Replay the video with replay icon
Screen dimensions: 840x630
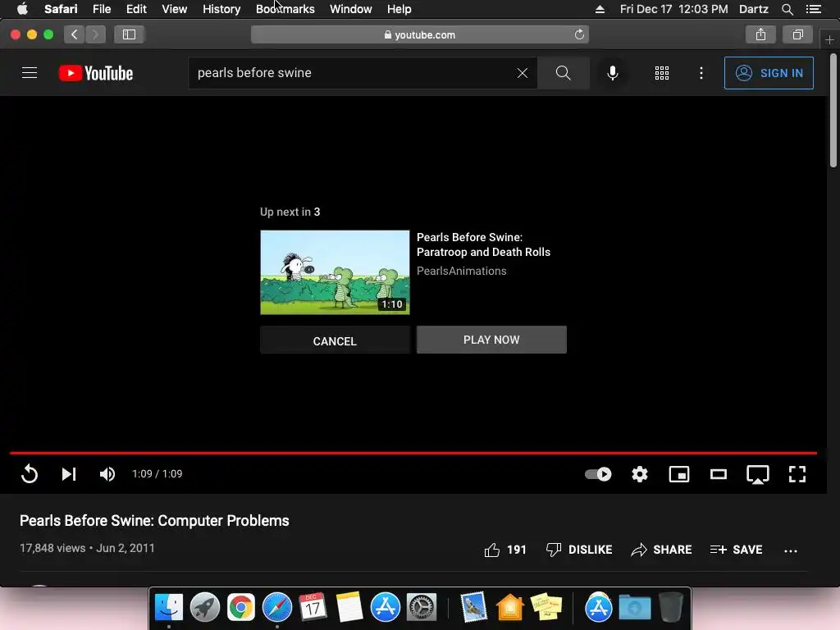point(30,474)
